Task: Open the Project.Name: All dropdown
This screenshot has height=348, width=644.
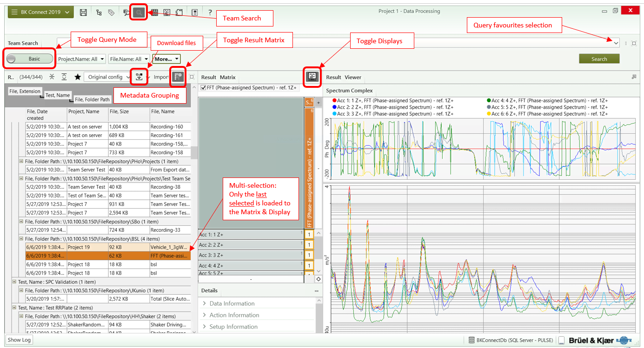Action: [x=81, y=59]
